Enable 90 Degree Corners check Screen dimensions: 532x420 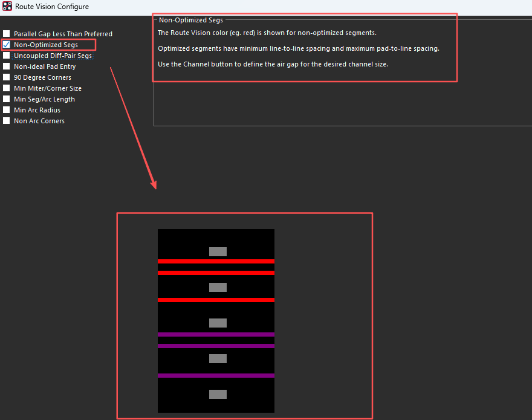point(7,77)
